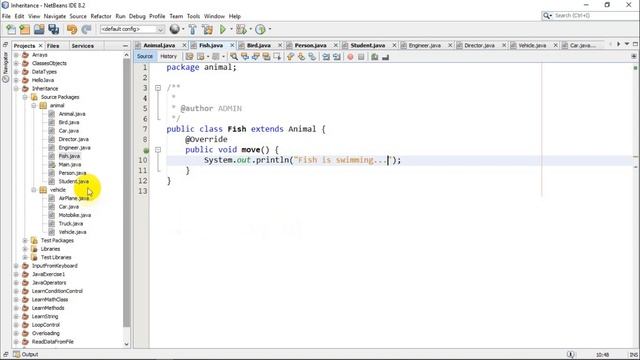Collapse the vehicle package node
Screen dimensions: 640x360
pos(34,190)
